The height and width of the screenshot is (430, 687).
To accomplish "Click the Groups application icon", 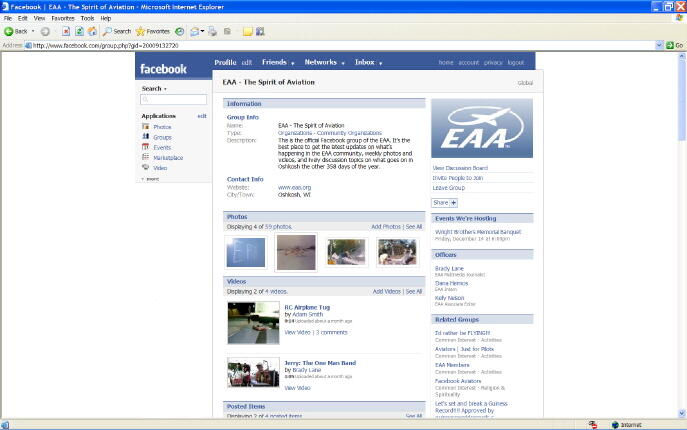I will 145,137.
